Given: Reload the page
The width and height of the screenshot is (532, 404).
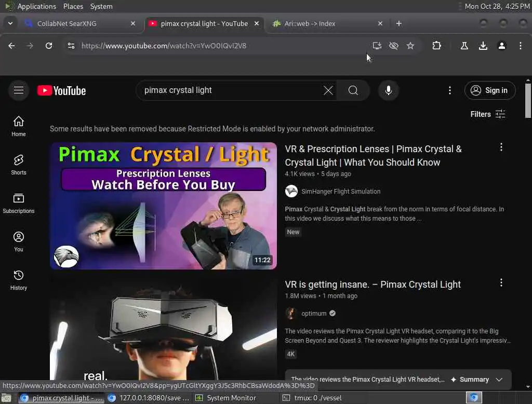Looking at the screenshot, I should [x=49, y=46].
